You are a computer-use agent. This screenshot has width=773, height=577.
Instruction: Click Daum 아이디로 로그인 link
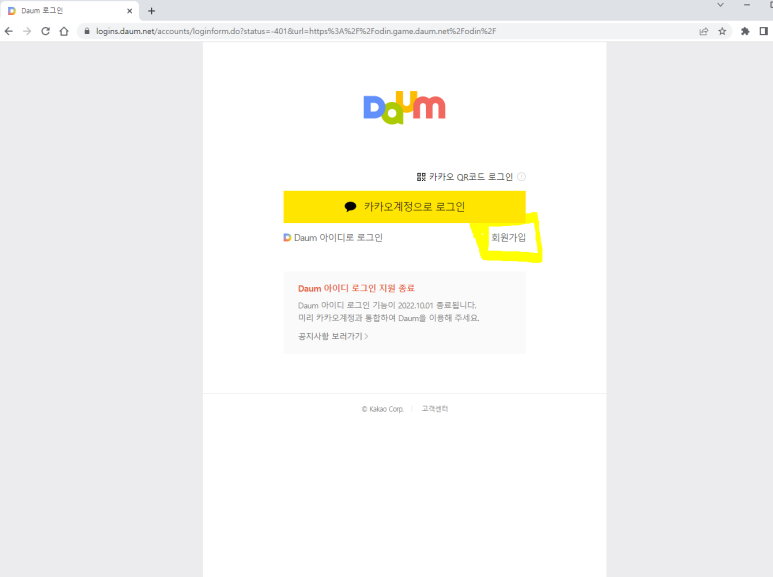coord(333,238)
